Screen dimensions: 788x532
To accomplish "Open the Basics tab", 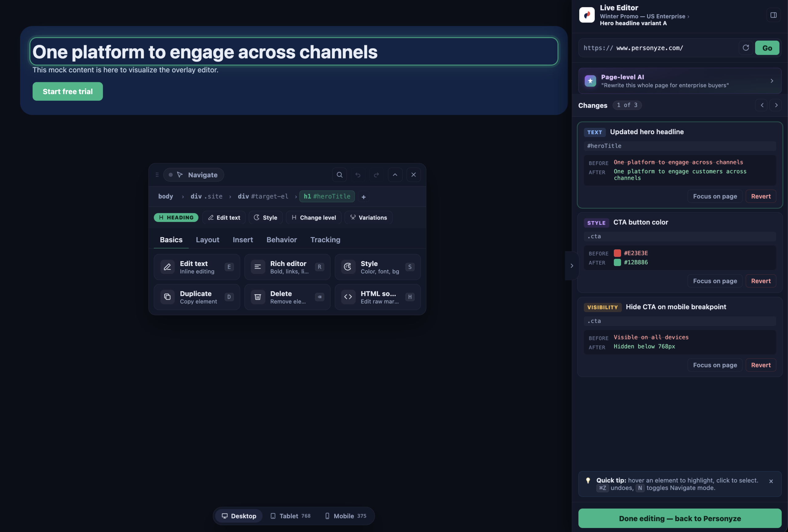I will [171, 240].
